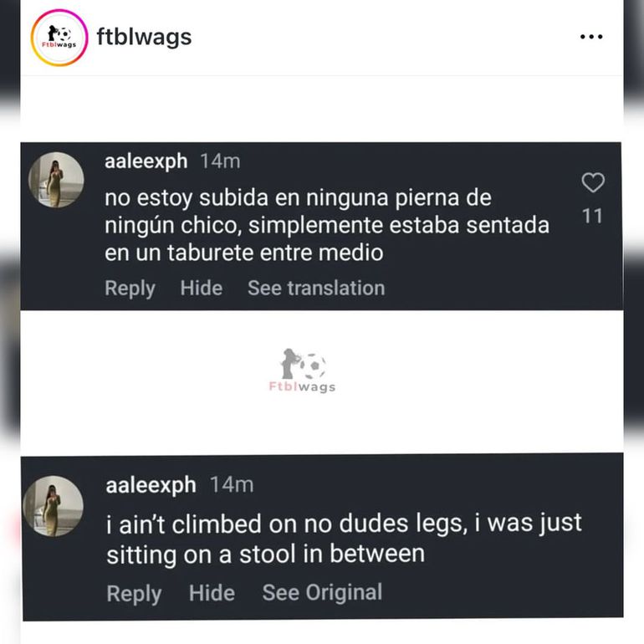Hide the English translated comment

pyautogui.click(x=211, y=594)
